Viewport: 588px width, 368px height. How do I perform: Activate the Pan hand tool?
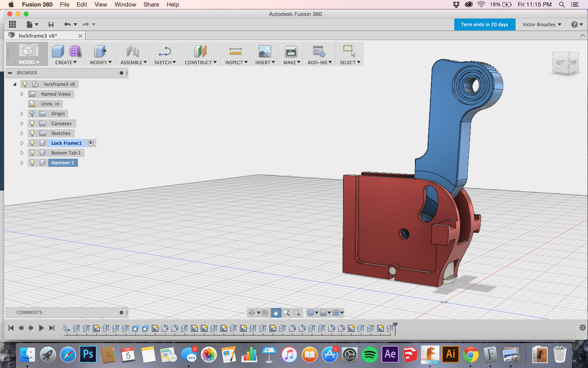click(x=276, y=313)
